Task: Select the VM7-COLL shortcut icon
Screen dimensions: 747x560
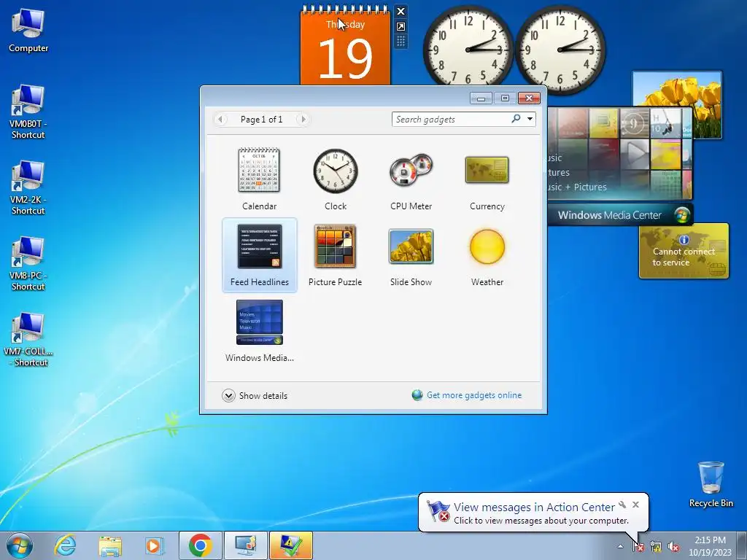Action: point(28,340)
